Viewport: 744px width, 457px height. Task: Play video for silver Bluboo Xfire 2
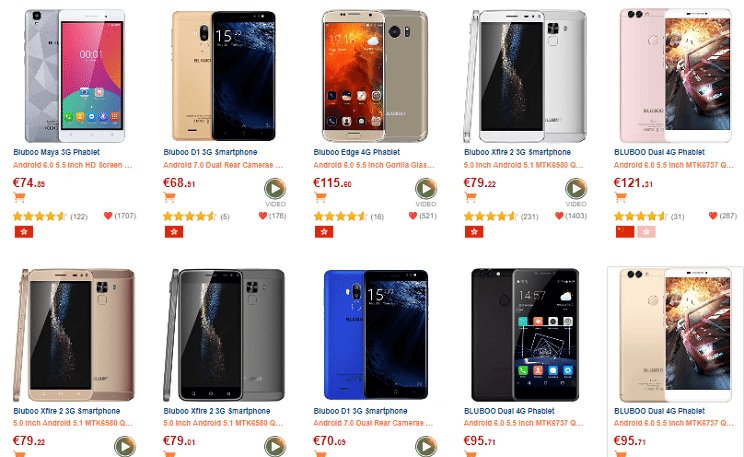pos(576,189)
